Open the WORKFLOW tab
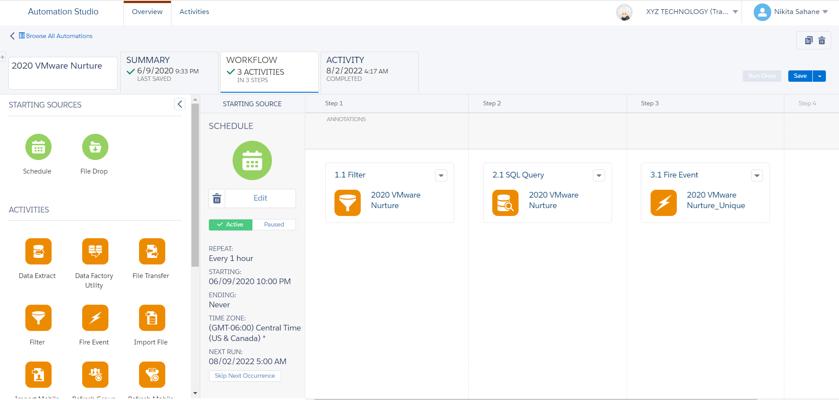Viewport: 839px width, 400px height. 269,72
